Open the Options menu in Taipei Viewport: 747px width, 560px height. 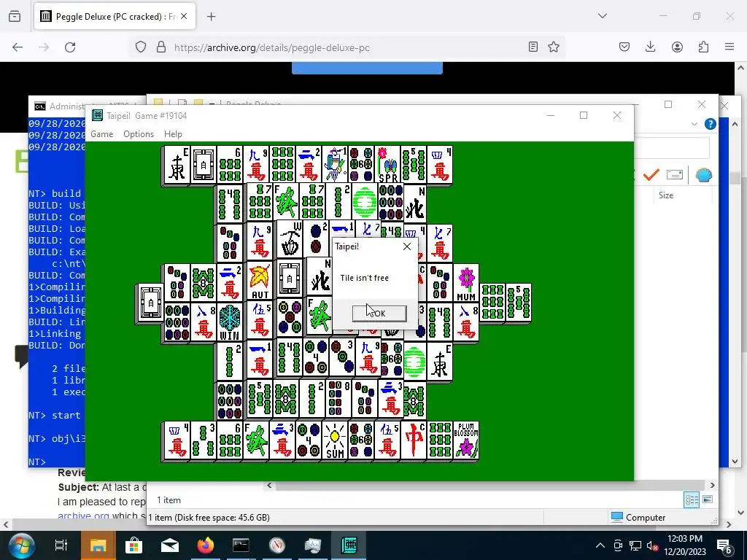[x=139, y=134]
